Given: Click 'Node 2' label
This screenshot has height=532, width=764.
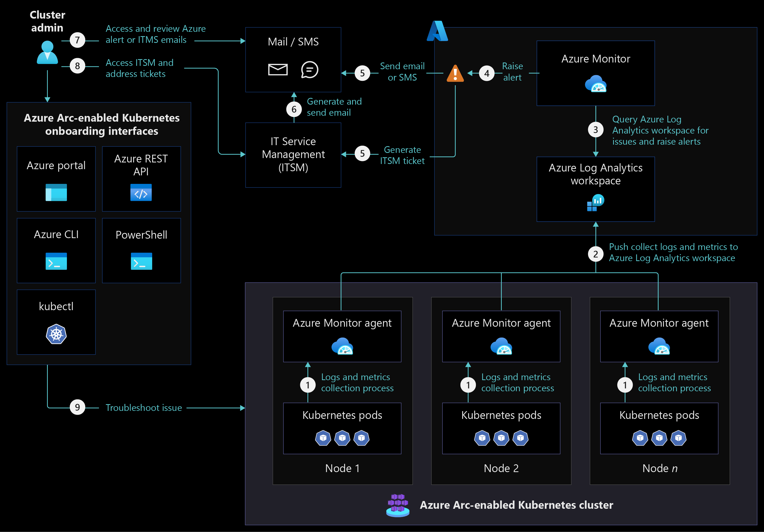Looking at the screenshot, I should (x=501, y=468).
